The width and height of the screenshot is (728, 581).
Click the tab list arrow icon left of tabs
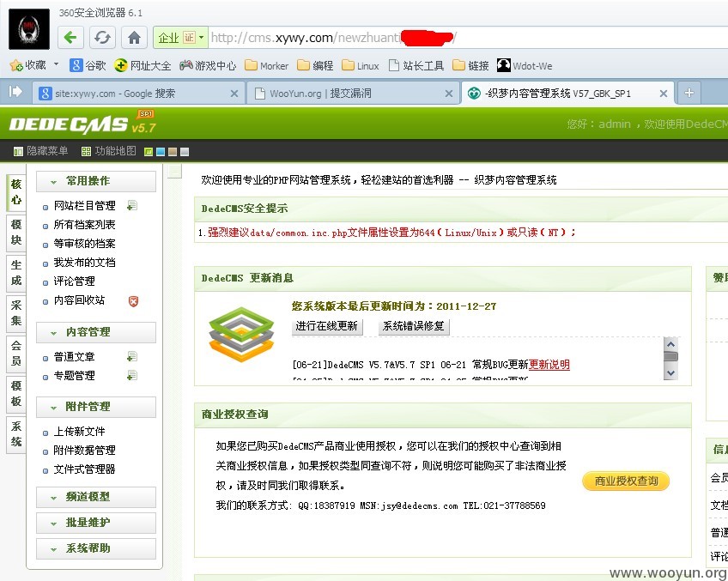coord(15,92)
